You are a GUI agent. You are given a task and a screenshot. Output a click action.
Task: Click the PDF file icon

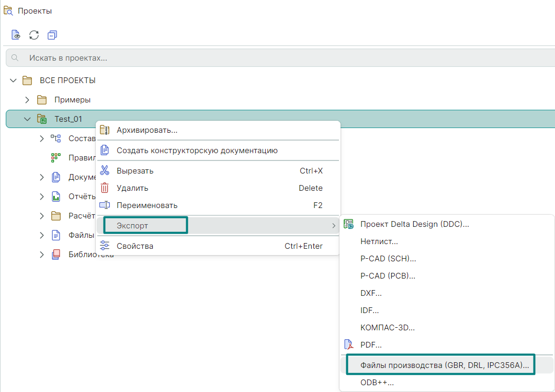[348, 345]
